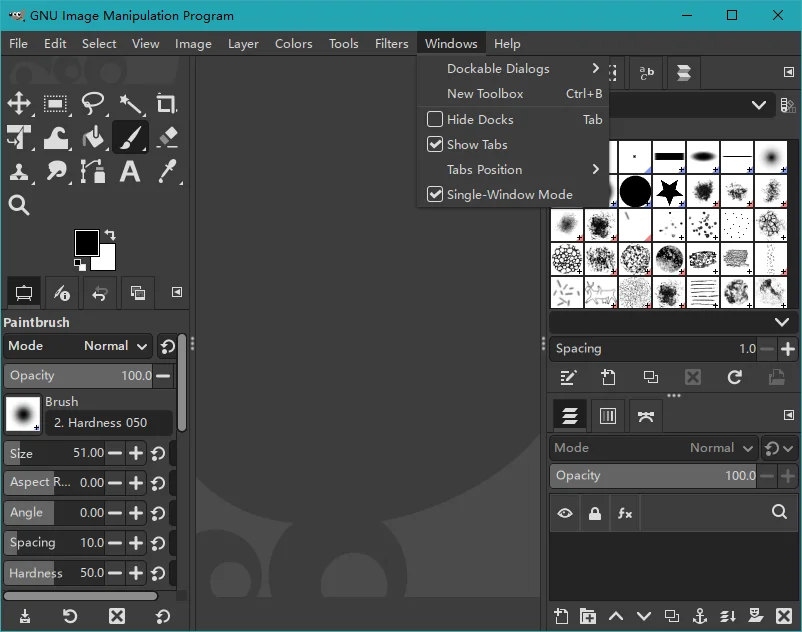Select the Zoom magnifier tool

[19, 205]
